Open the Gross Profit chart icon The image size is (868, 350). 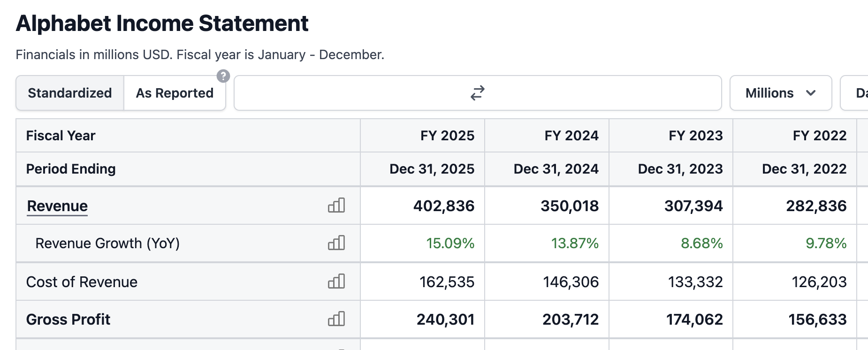(x=336, y=319)
